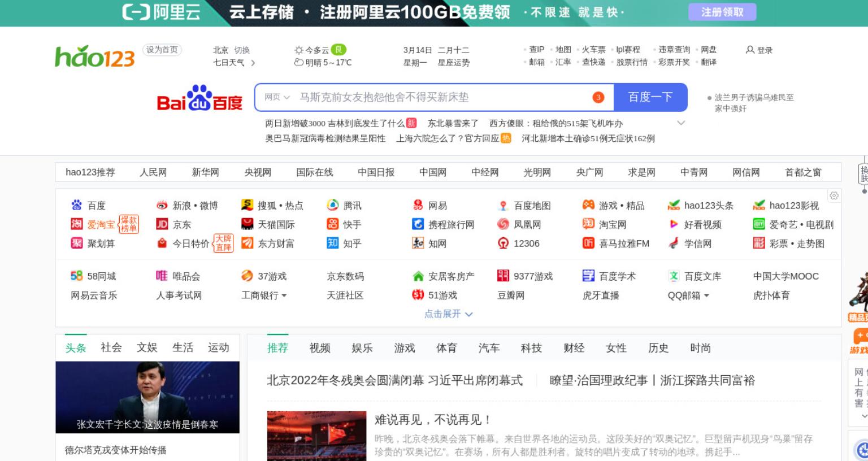Open Haokan Video play icon
Image resolution: width=868 pixels, height=461 pixels.
(674, 224)
